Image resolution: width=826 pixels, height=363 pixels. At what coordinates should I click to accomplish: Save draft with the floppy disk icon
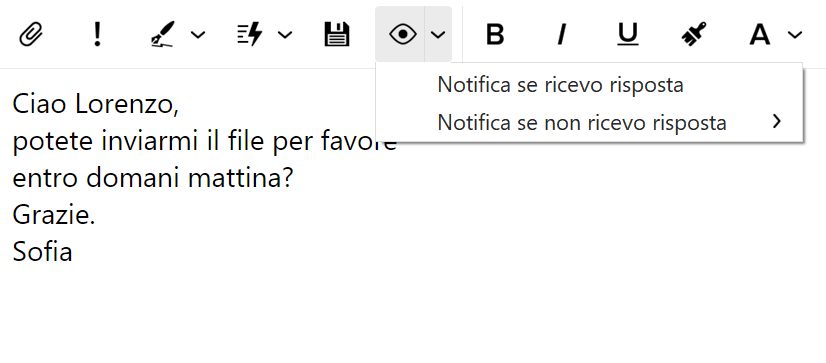[x=337, y=35]
